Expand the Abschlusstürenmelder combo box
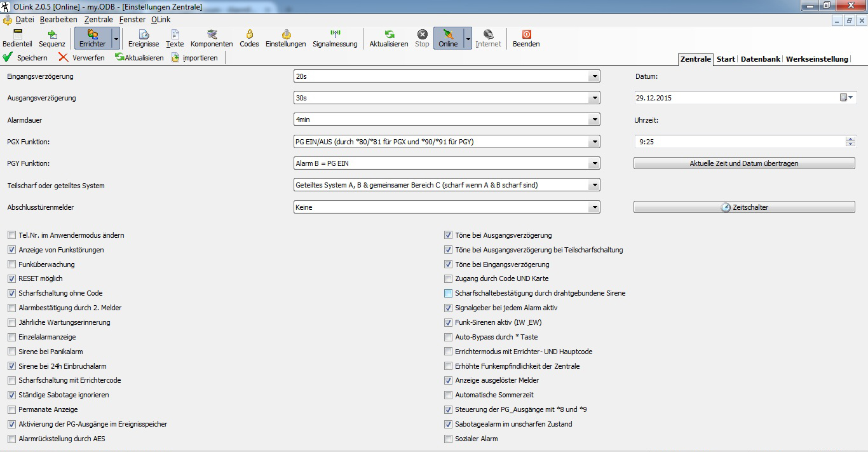This screenshot has width=868, height=452. point(594,207)
